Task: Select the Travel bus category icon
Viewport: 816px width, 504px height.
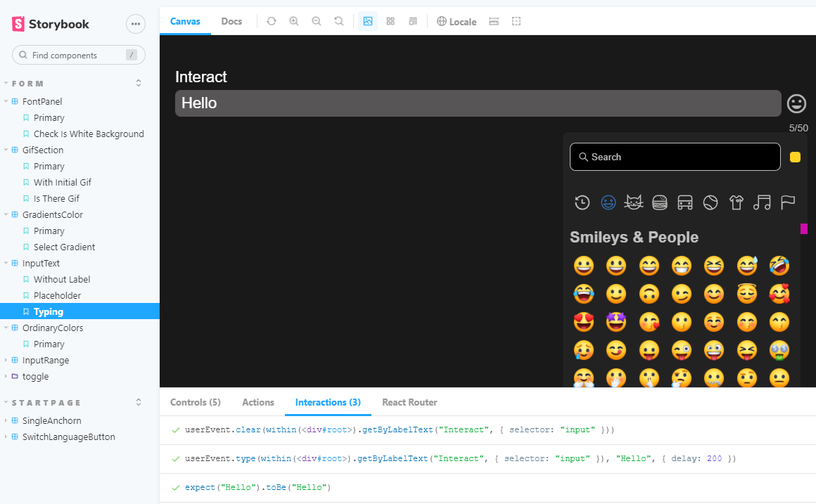Action: 685,202
